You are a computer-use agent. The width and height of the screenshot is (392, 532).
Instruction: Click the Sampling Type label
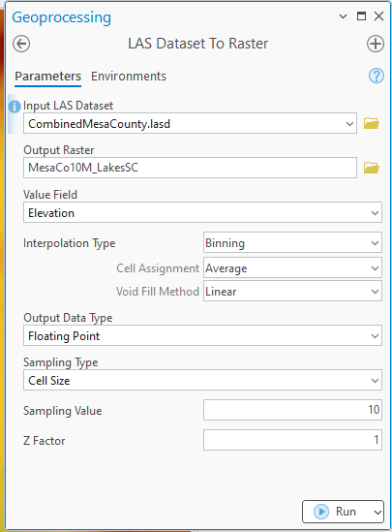61,362
